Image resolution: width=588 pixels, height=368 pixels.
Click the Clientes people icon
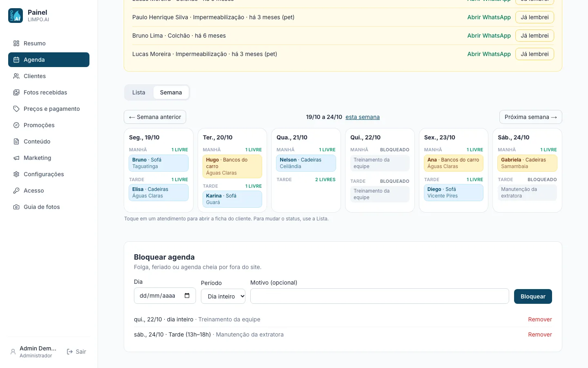(16, 76)
